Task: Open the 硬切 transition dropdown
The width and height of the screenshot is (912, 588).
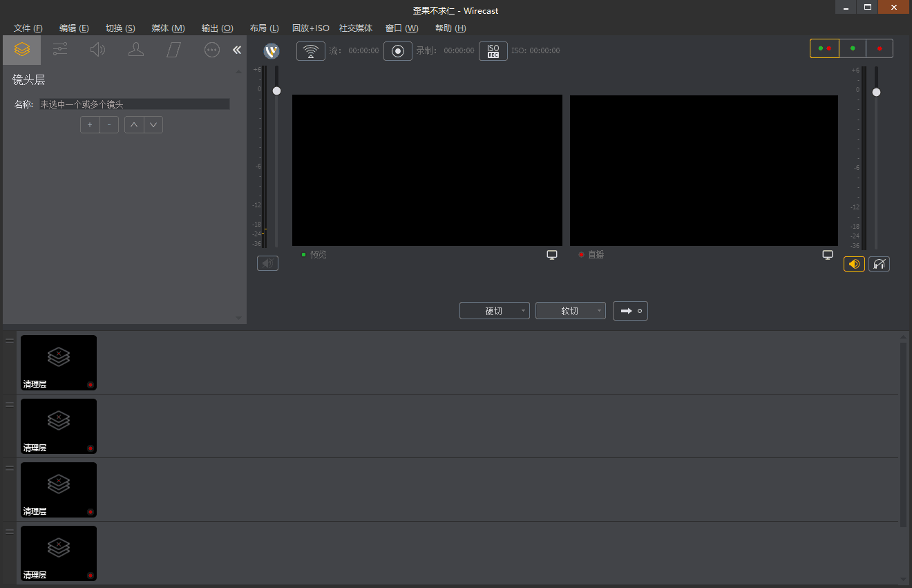Action: coord(495,311)
